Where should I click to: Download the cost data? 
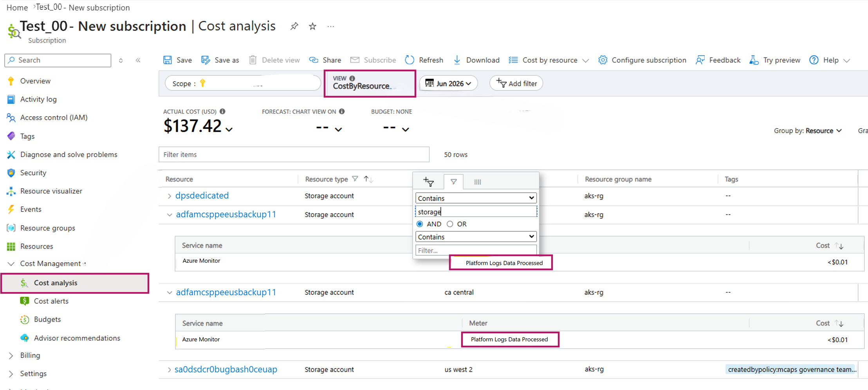[x=476, y=60]
